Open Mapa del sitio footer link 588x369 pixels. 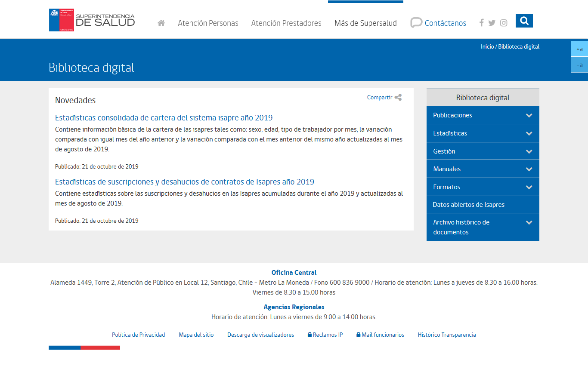tap(196, 335)
